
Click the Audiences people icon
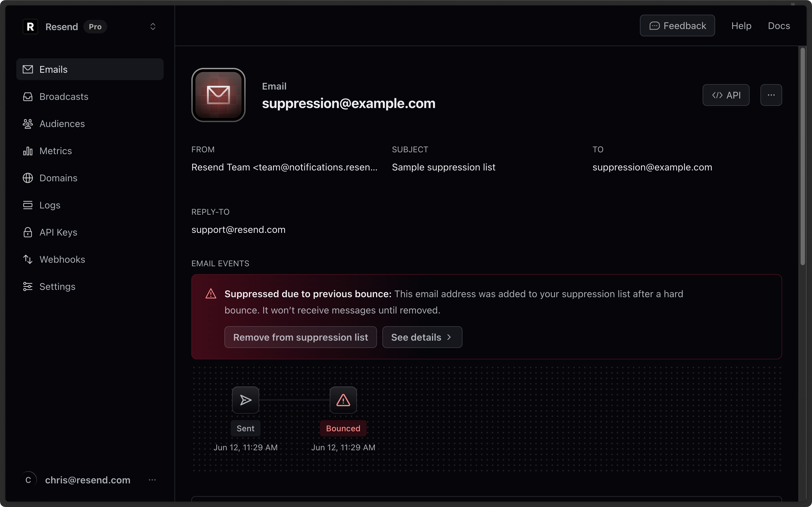click(28, 124)
